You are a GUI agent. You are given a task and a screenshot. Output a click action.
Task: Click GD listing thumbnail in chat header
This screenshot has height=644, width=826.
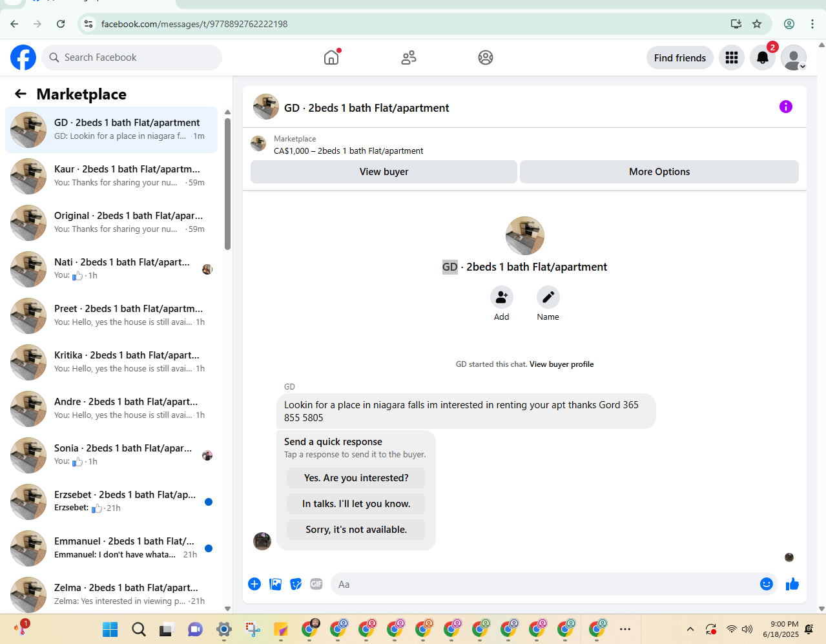click(x=266, y=107)
